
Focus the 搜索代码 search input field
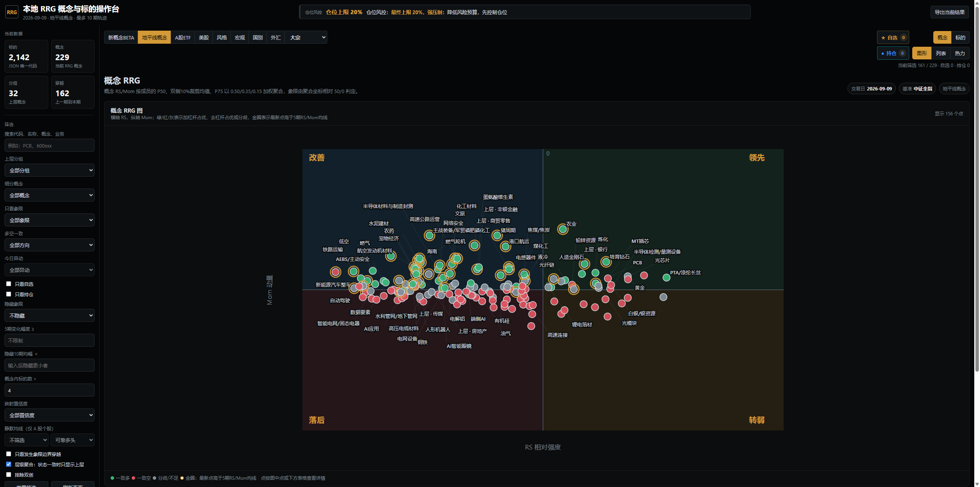coord(49,145)
